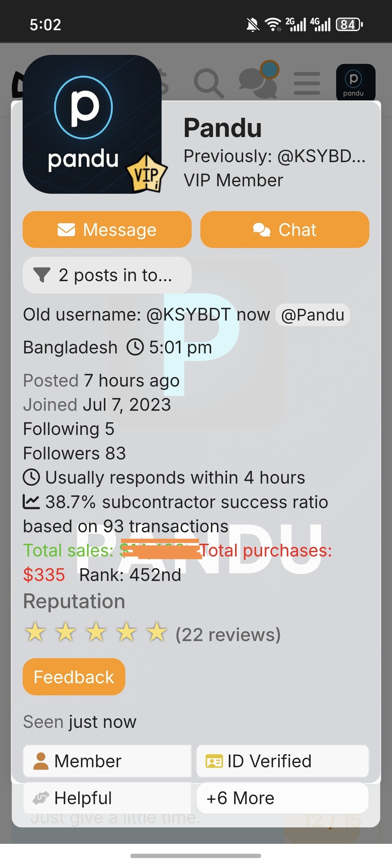
Task: Click the Message button
Action: coord(107,230)
